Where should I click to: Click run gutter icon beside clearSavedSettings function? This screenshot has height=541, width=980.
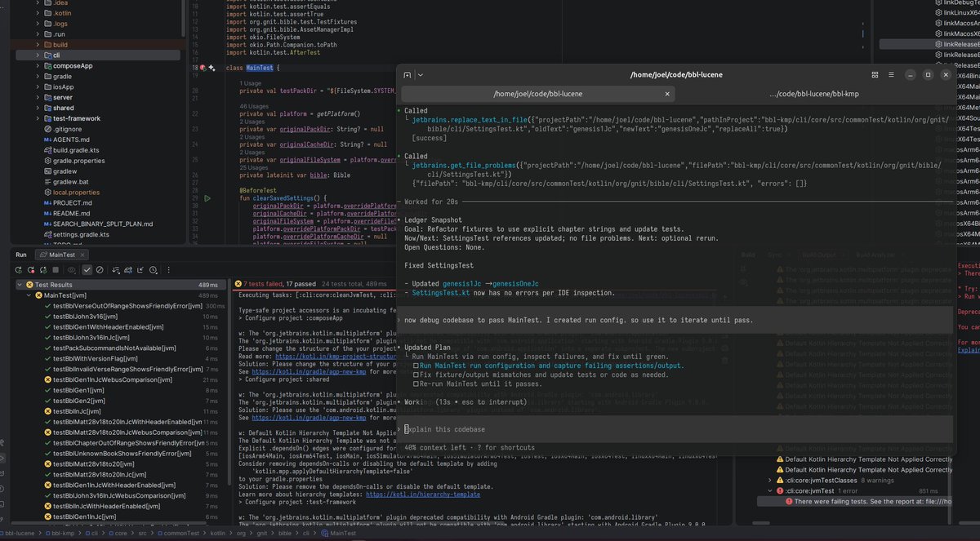click(x=207, y=198)
